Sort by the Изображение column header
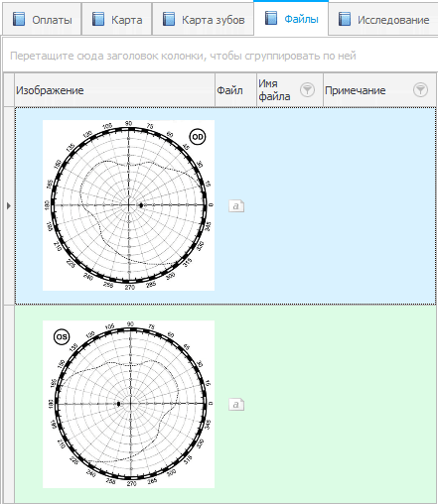Viewport: 438px width, 504px height. pos(114,90)
